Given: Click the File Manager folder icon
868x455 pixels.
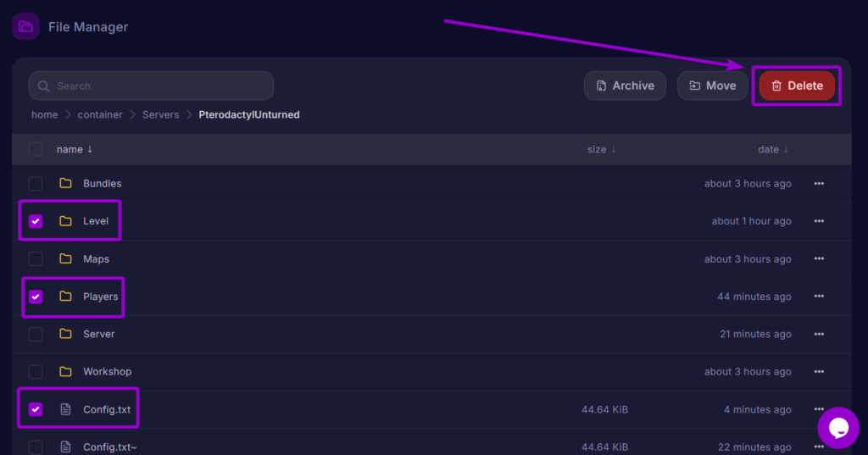Looking at the screenshot, I should coord(25,26).
